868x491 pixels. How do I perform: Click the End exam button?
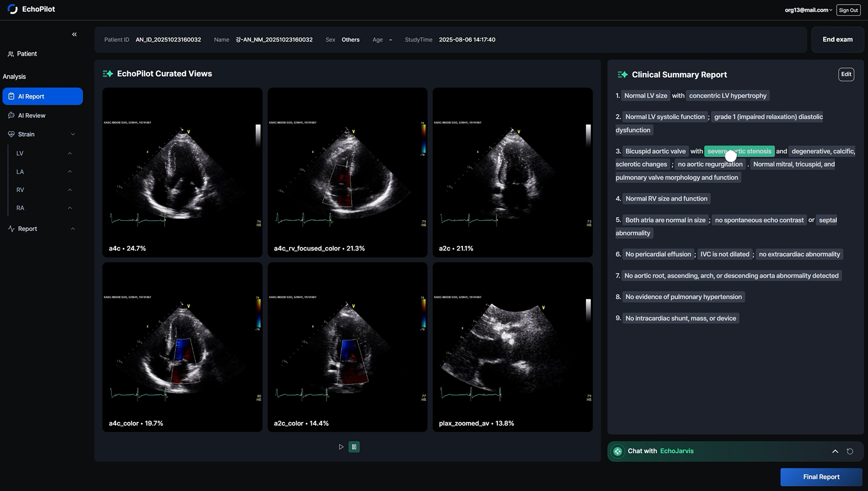click(838, 40)
